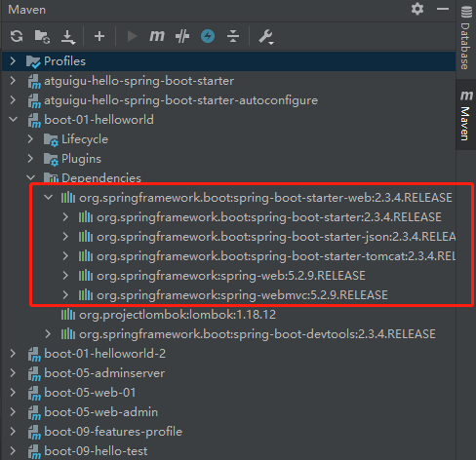This screenshot has height=460, width=476.
Task: Select the Lifecycle folder label
Action: [x=85, y=139]
